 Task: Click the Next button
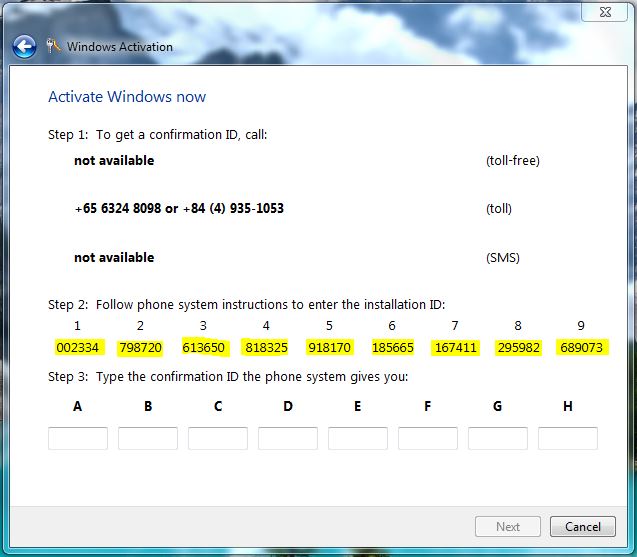(508, 527)
